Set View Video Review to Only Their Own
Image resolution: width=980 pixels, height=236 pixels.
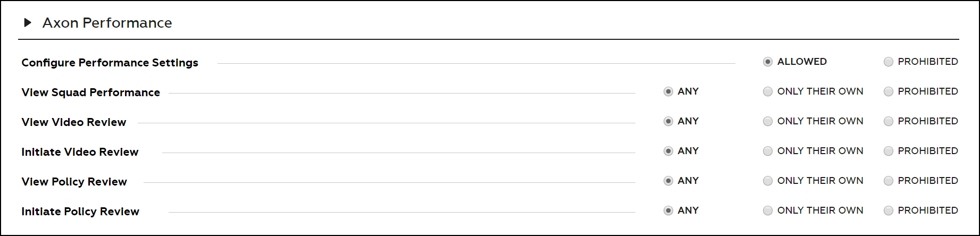pos(768,121)
